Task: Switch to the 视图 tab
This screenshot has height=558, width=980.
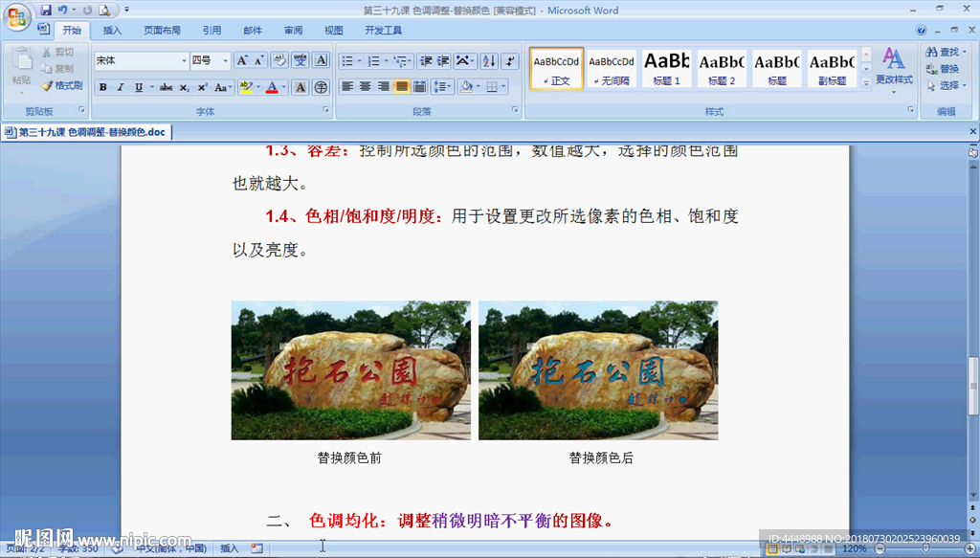Action: [x=334, y=30]
